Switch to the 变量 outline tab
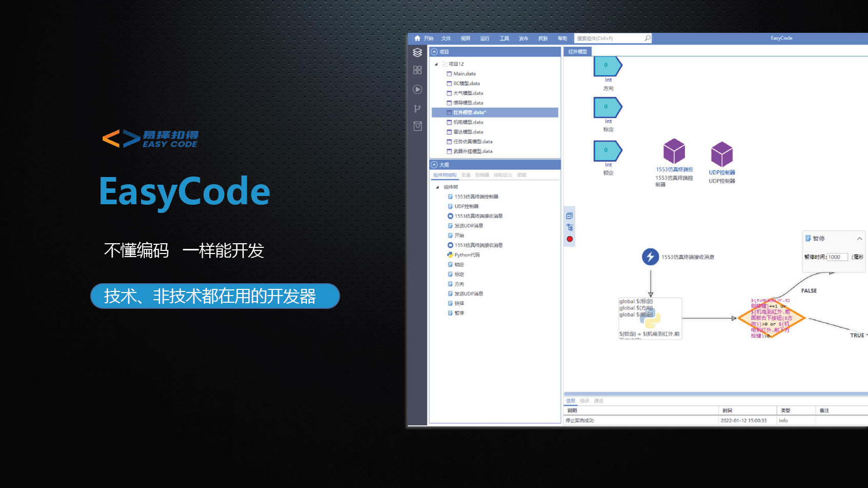 (x=466, y=175)
